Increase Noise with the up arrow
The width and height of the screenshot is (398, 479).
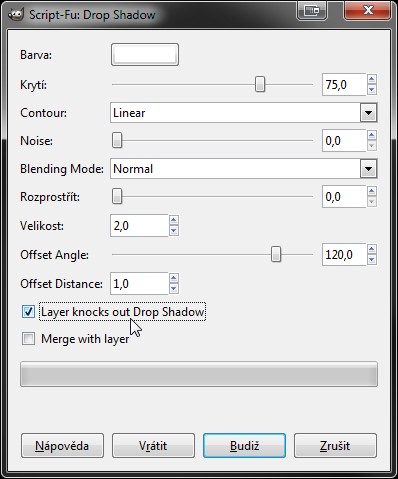(372, 135)
